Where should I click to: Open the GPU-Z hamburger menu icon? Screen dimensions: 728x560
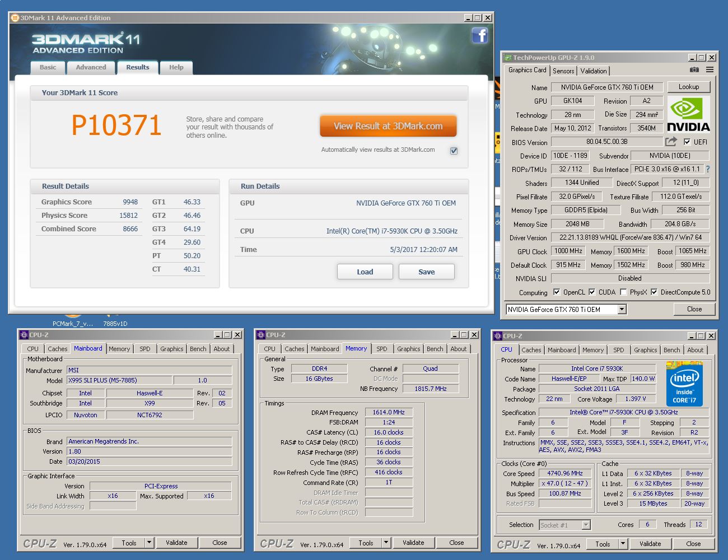tap(710, 70)
